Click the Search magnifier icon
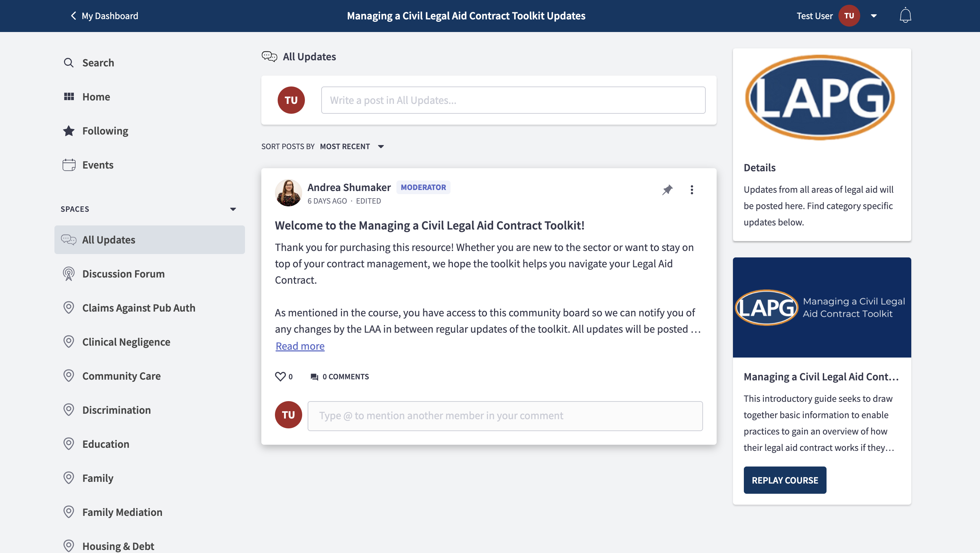Viewport: 980px width, 553px height. (x=68, y=63)
